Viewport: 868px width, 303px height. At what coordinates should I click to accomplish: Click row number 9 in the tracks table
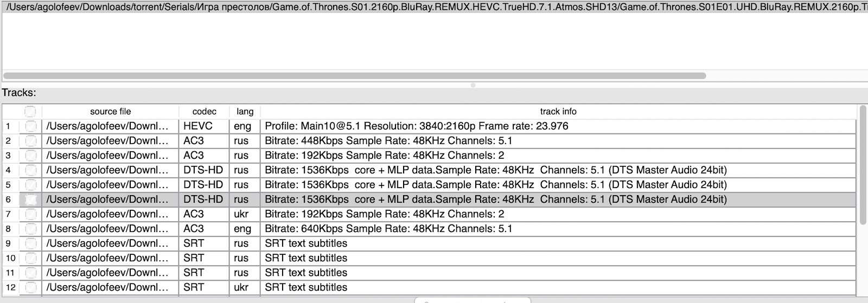point(8,243)
